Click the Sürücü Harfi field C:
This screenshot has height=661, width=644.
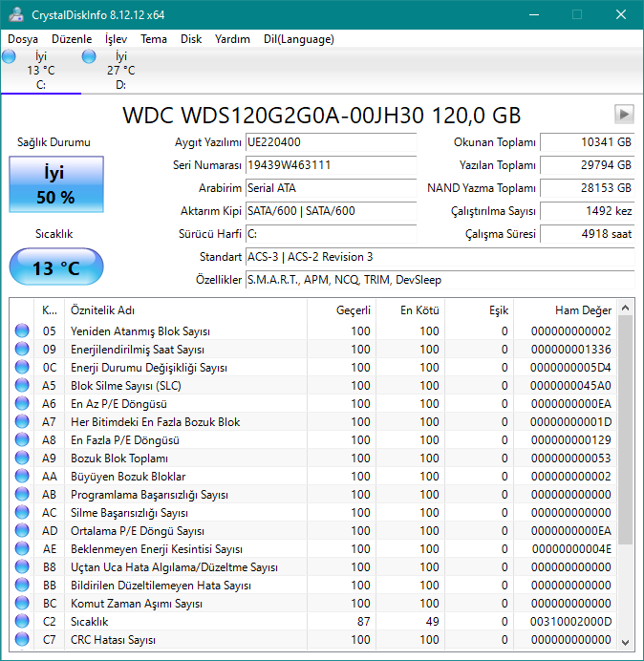(331, 233)
